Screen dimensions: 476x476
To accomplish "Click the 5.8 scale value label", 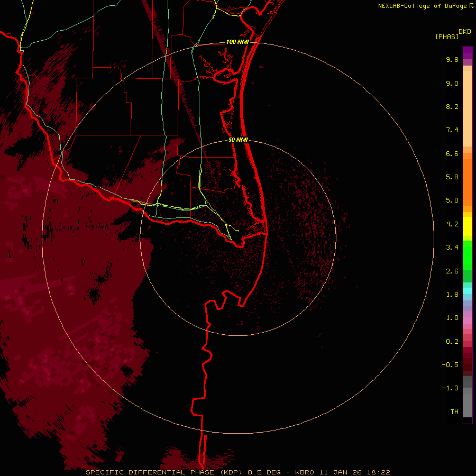I will click(x=452, y=177).
